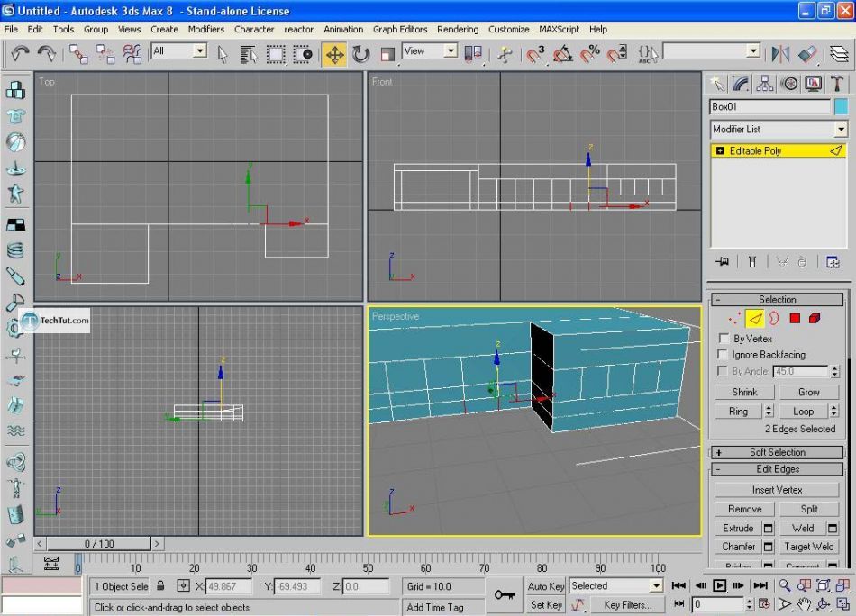Expand the Editable Poly stack entry
Screen dimensions: 856x616
pyautogui.click(x=720, y=150)
